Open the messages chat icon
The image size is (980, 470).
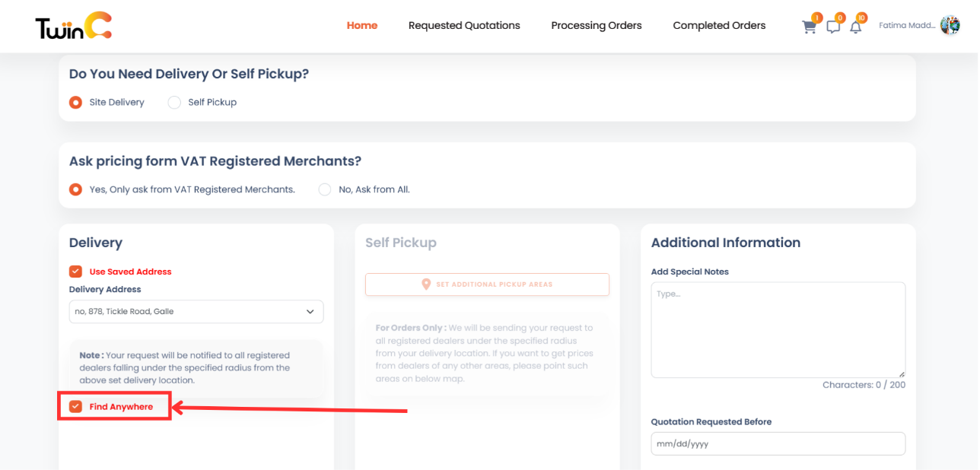832,26
